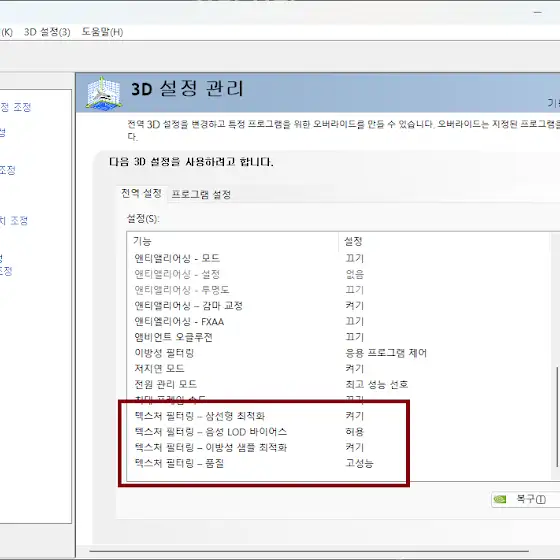Open the 저지연 모드 value 켜기
The width and height of the screenshot is (560, 560).
pyautogui.click(x=354, y=369)
